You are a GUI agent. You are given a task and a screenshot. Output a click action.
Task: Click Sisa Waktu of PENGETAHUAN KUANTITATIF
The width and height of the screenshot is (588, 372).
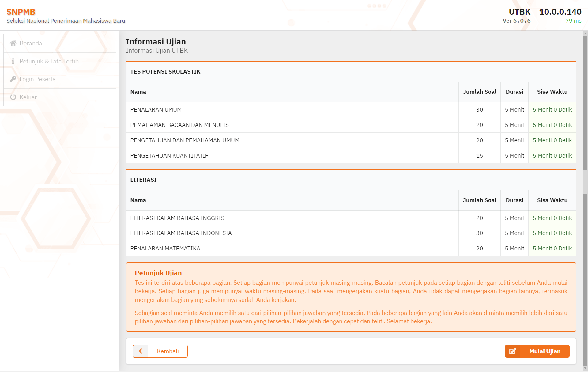(x=552, y=156)
